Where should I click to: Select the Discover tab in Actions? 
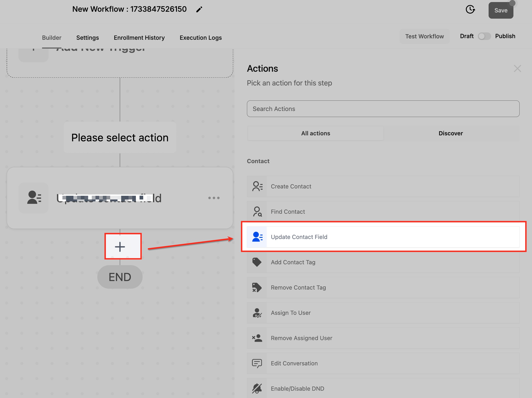451,133
